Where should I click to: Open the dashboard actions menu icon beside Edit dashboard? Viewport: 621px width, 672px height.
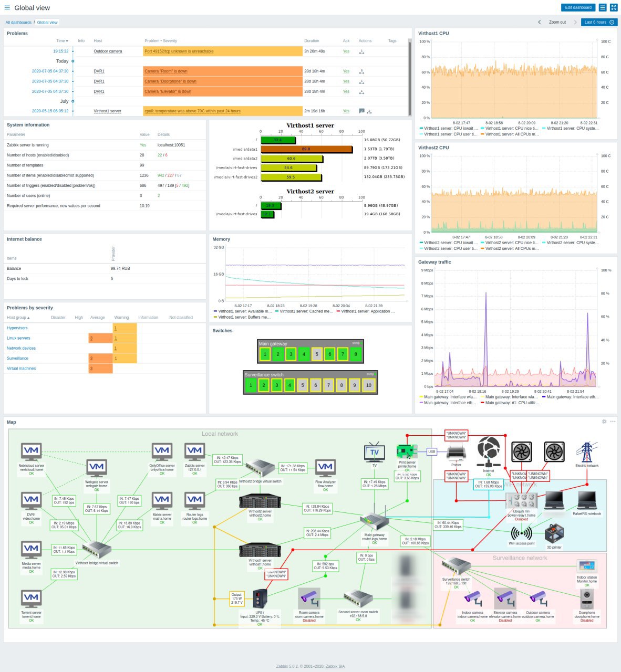603,7
